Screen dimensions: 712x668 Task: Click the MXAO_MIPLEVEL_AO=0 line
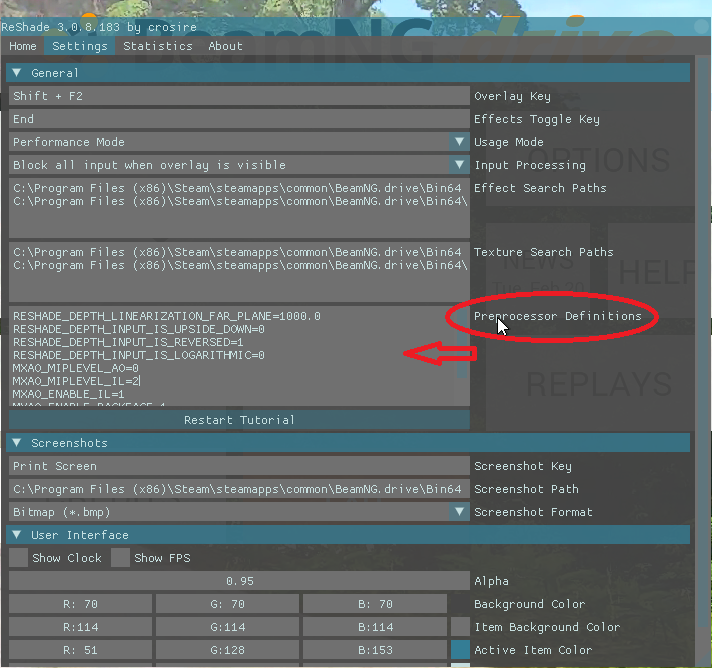click(76, 368)
